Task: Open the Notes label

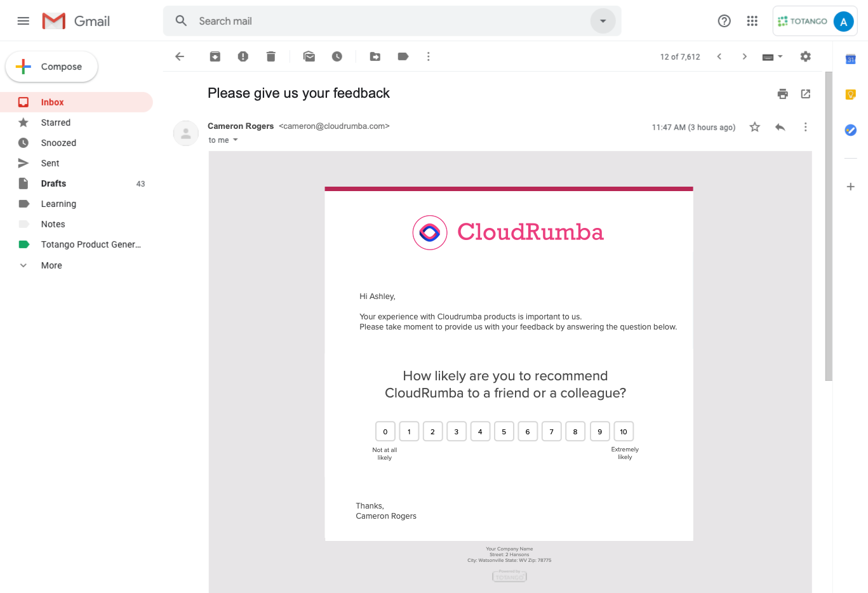Action: tap(76, 224)
